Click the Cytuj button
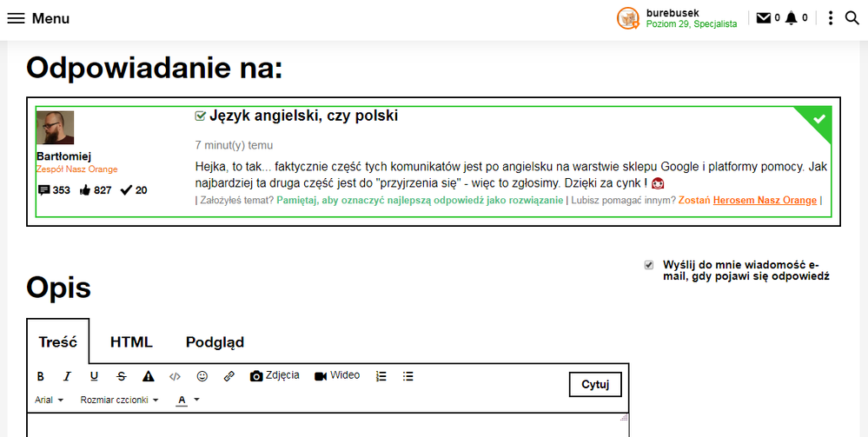 point(595,385)
